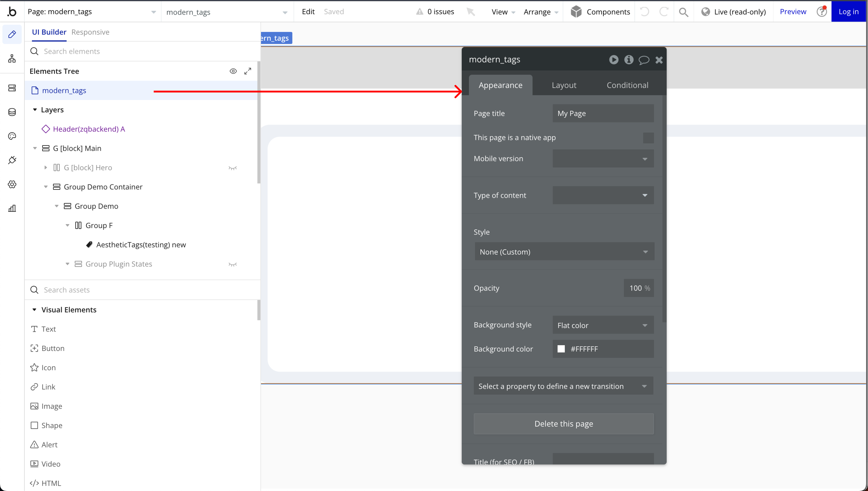
Task: Open the Styles palette icon in sidebar
Action: point(12,136)
